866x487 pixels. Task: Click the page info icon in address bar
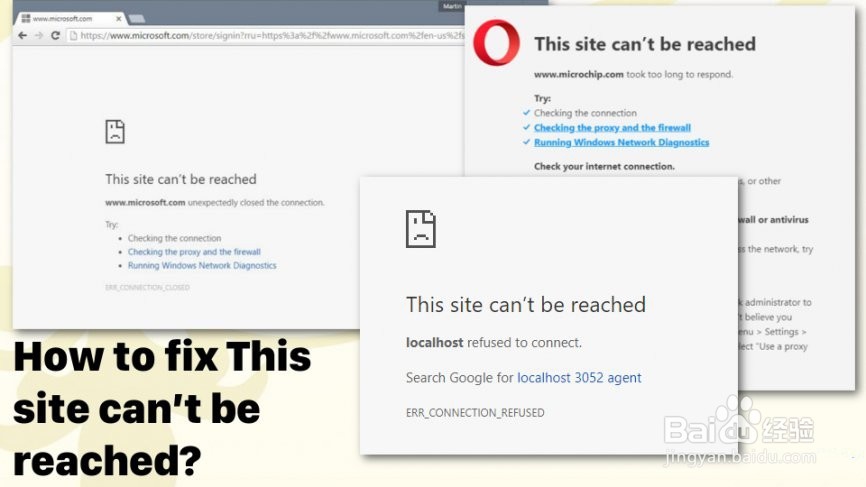coord(73,35)
